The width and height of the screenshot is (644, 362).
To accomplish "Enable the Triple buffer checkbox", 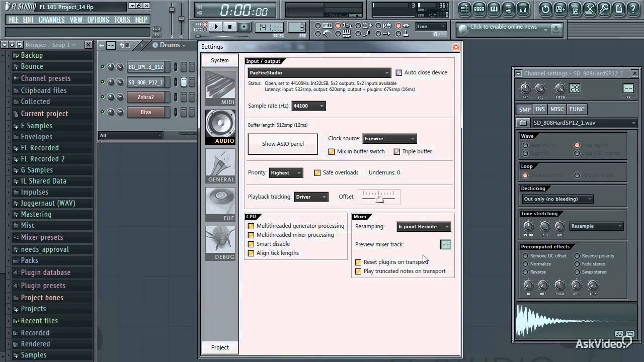I will [397, 151].
